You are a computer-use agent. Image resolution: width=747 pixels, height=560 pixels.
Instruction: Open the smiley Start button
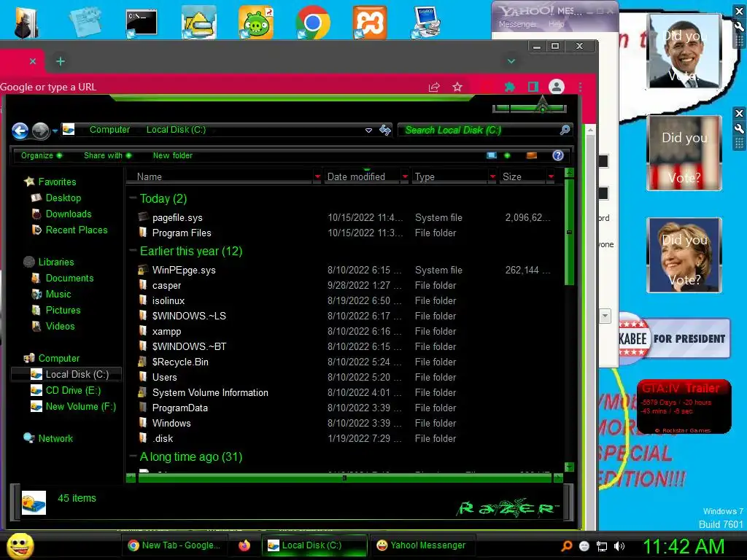tap(20, 545)
